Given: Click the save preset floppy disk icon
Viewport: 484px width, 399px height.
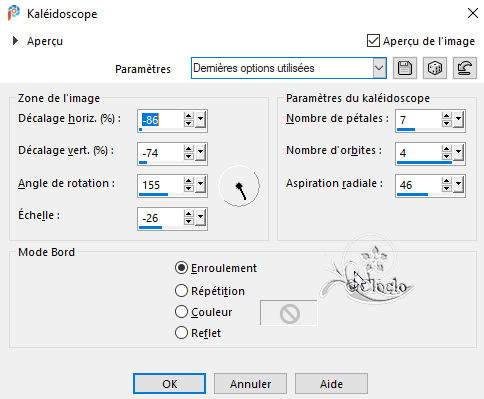Looking at the screenshot, I should pyautogui.click(x=405, y=68).
